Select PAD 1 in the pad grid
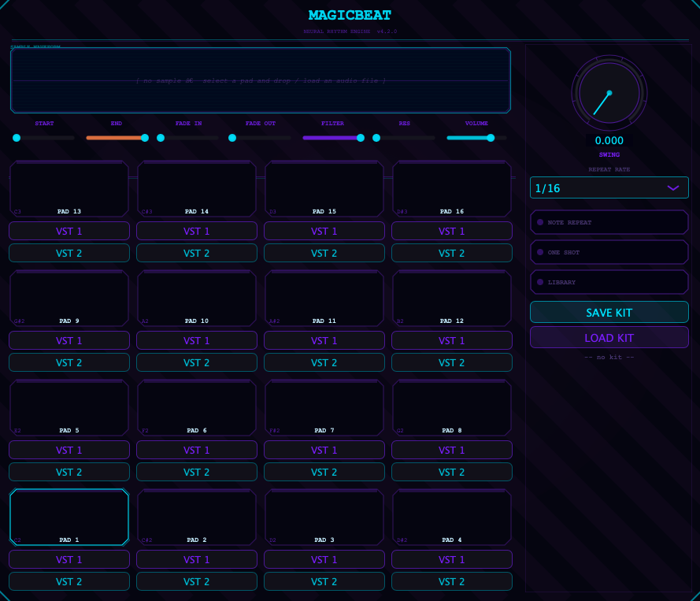The height and width of the screenshot is (601, 700). (x=69, y=517)
